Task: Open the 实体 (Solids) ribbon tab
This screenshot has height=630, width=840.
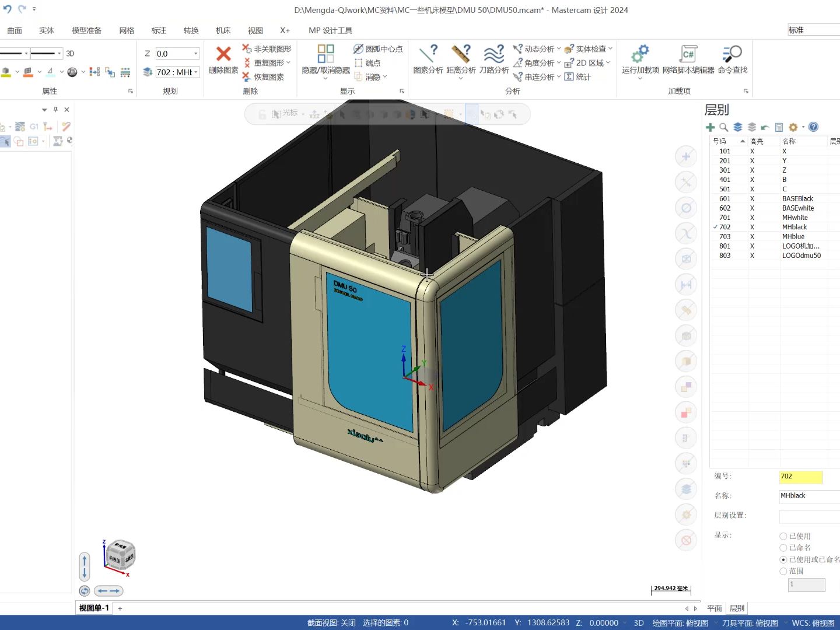Action: tap(47, 30)
